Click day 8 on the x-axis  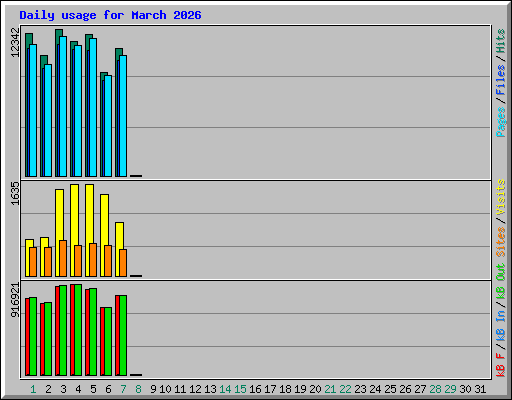point(138,389)
